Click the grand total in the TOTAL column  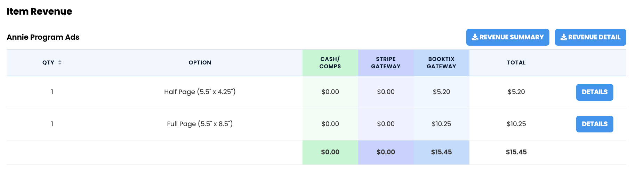[516, 152]
